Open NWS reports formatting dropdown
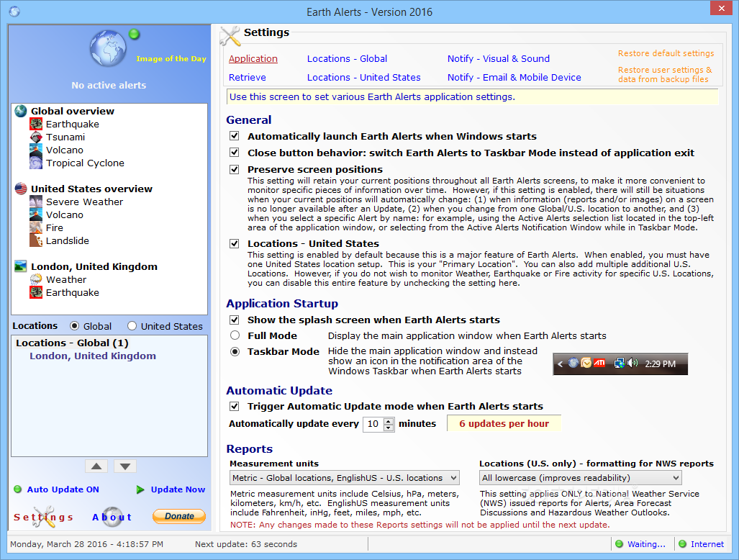739x560 pixels. coord(580,478)
